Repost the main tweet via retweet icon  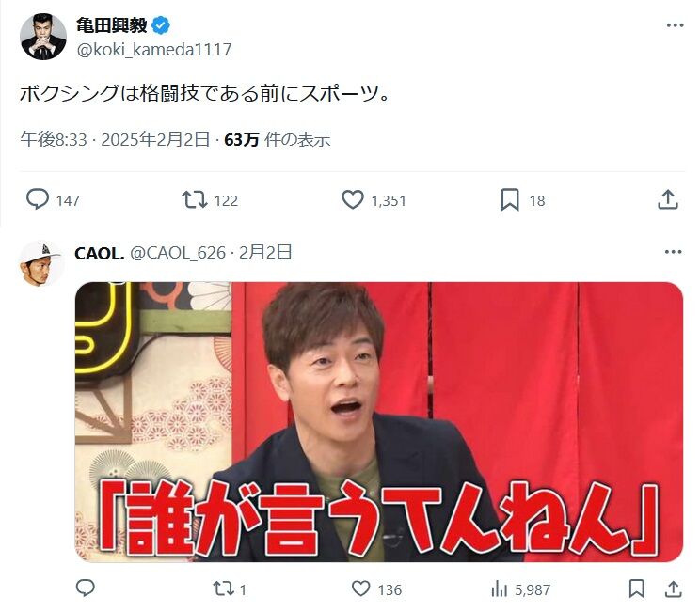[194, 200]
